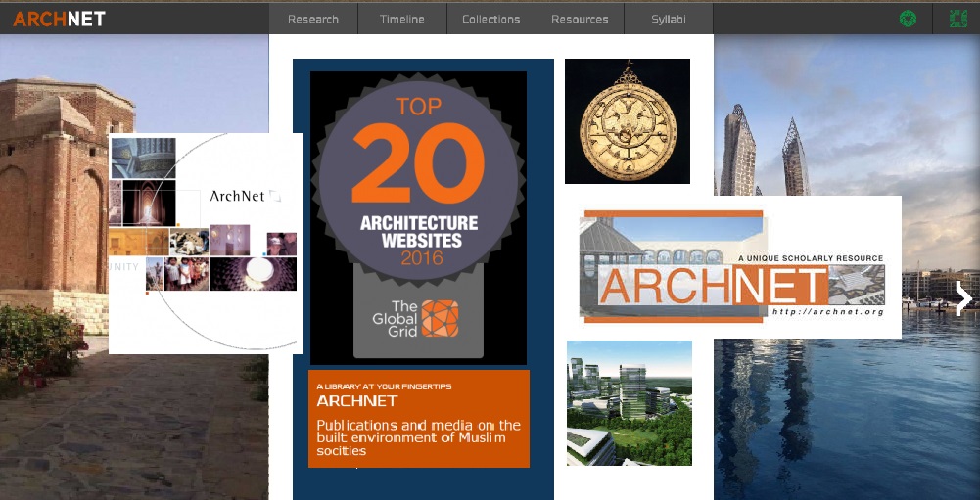Open the Syllabi nav item

tap(668, 19)
